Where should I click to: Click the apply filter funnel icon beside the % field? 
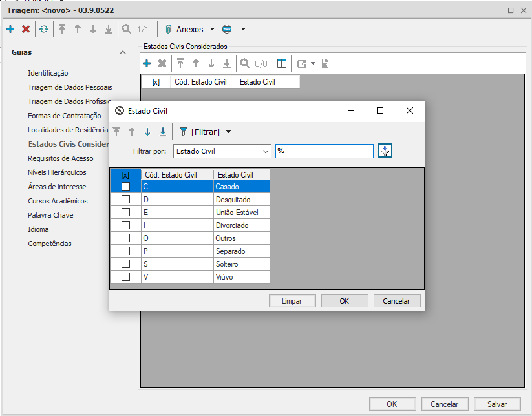[x=385, y=151]
